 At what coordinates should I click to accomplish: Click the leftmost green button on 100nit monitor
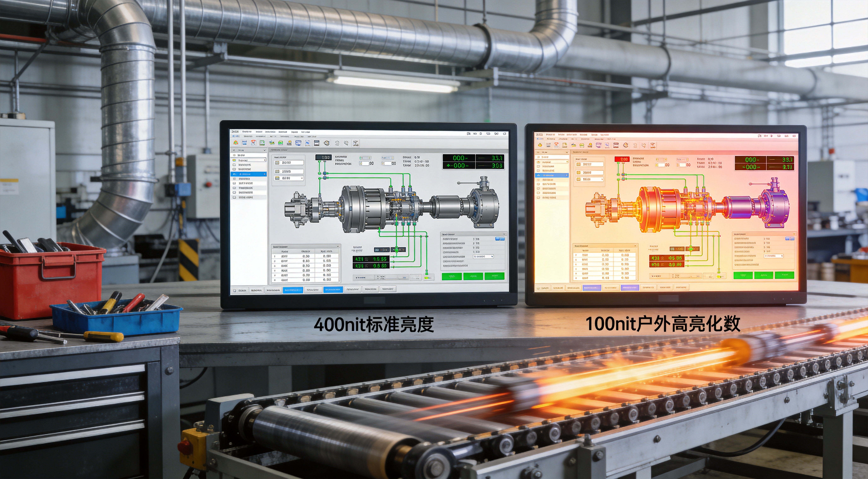pyautogui.click(x=743, y=275)
